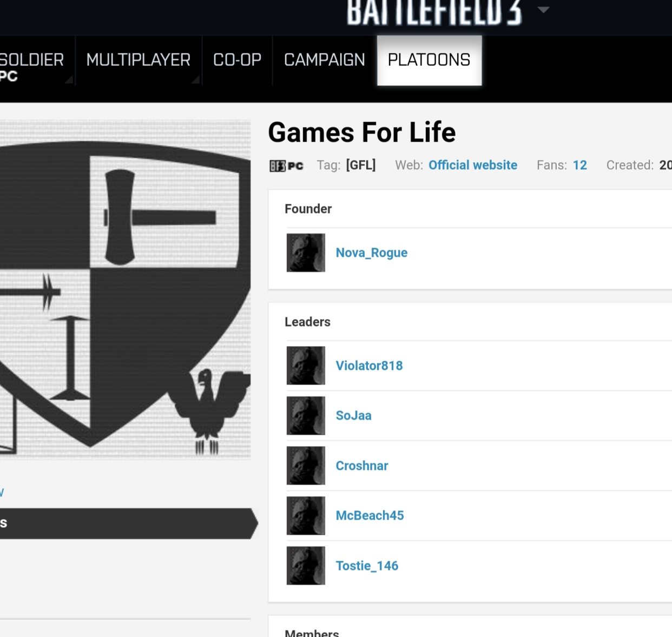672x637 pixels.
Task: Open the CAMPAIGN tab
Action: 325,61
